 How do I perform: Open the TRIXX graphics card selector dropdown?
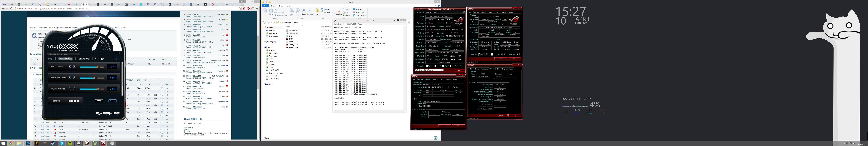click(63, 54)
